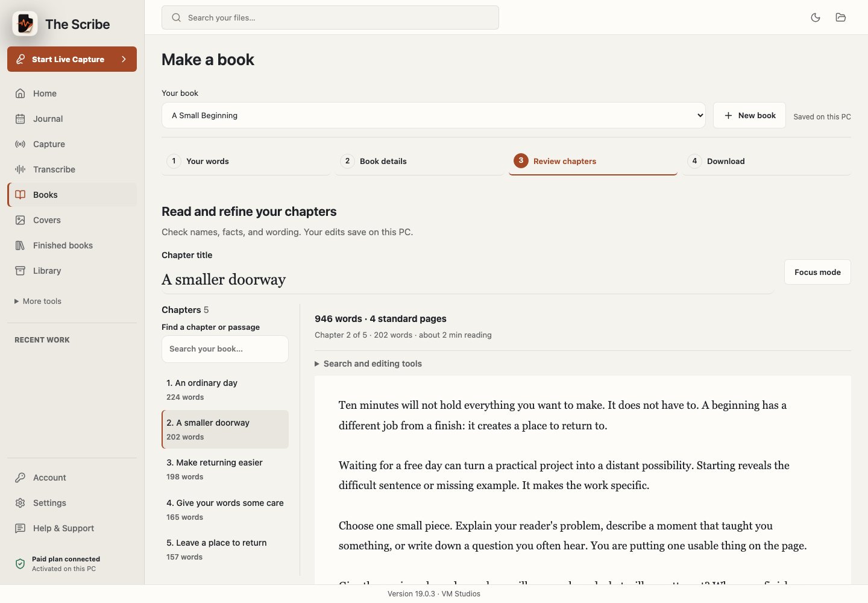Open the A Small Beginning book dropdown

point(433,115)
